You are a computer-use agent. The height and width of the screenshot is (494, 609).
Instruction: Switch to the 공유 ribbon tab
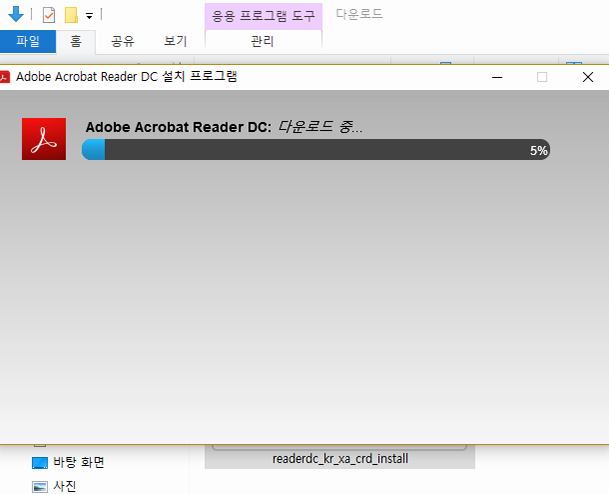point(123,41)
